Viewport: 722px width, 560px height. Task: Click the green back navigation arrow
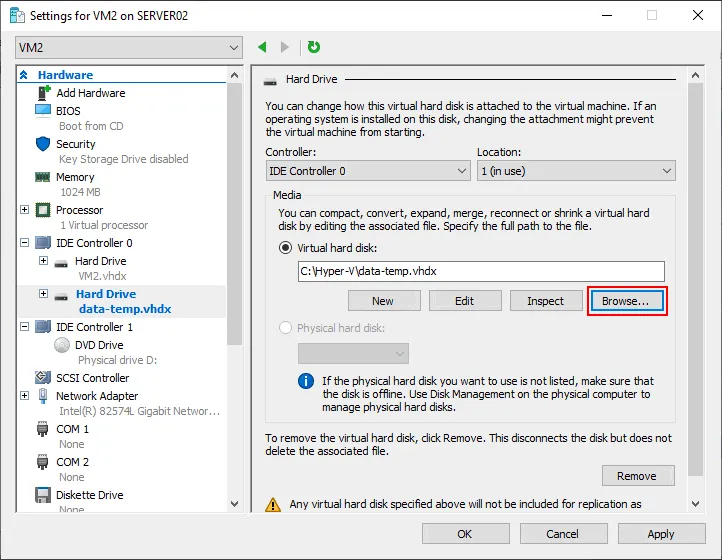click(x=263, y=47)
